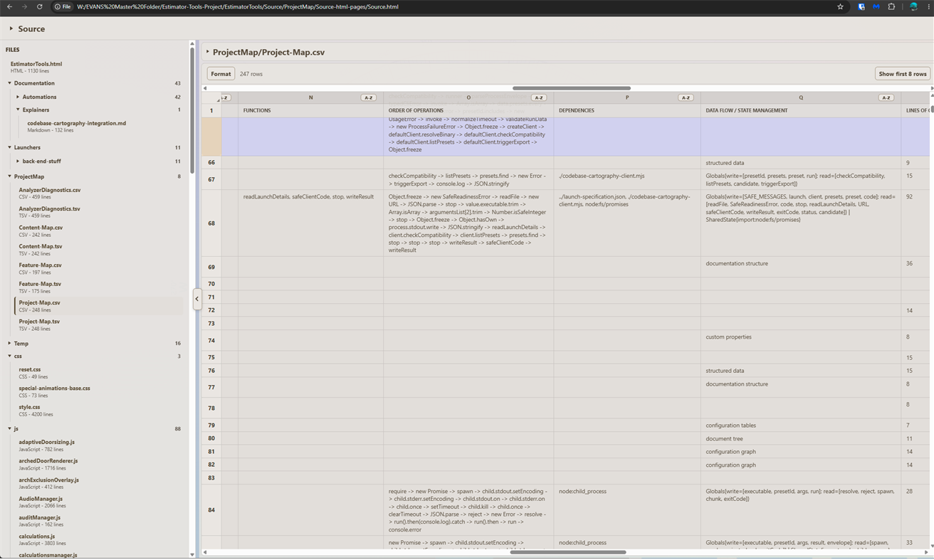Click the bottom horizontal table scrollbar thumb

coord(568,552)
